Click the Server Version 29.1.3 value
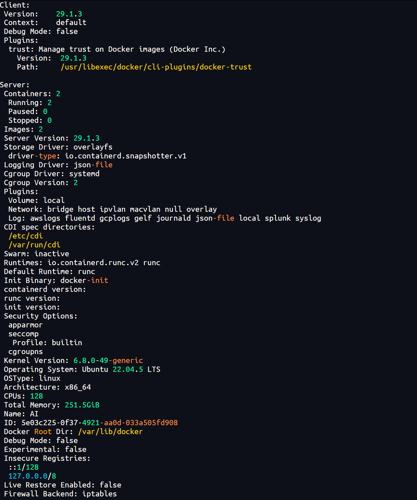Image resolution: width=417 pixels, height=500 pixels. click(86, 138)
